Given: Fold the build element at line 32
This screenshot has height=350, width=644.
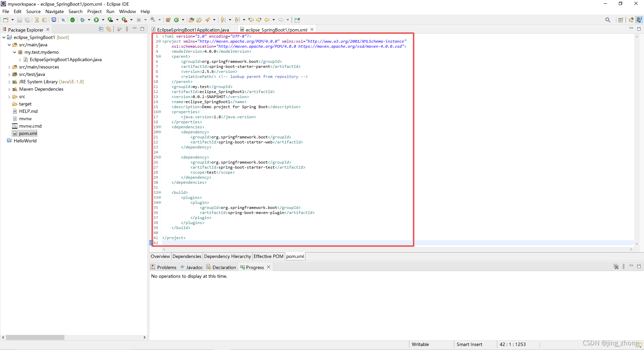Looking at the screenshot, I should click(160, 192).
